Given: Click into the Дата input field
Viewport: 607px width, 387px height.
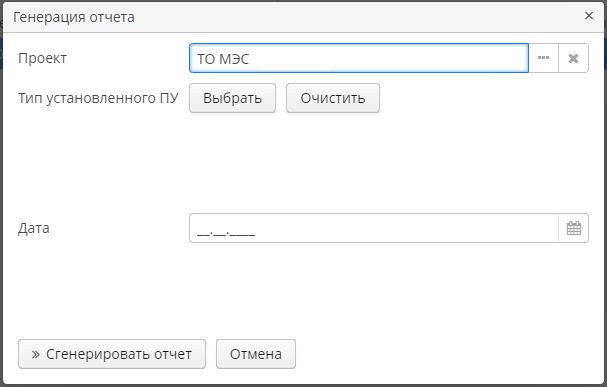Looking at the screenshot, I should [x=374, y=228].
